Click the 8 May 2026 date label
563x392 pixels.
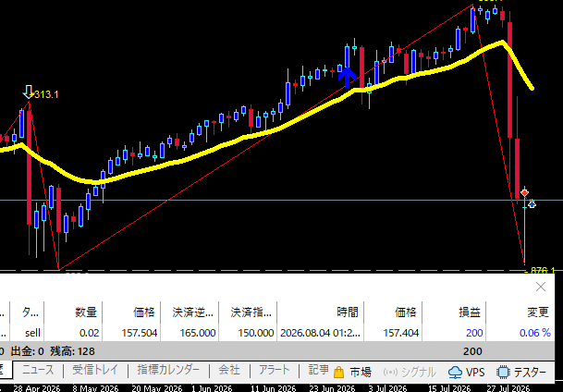point(95,388)
